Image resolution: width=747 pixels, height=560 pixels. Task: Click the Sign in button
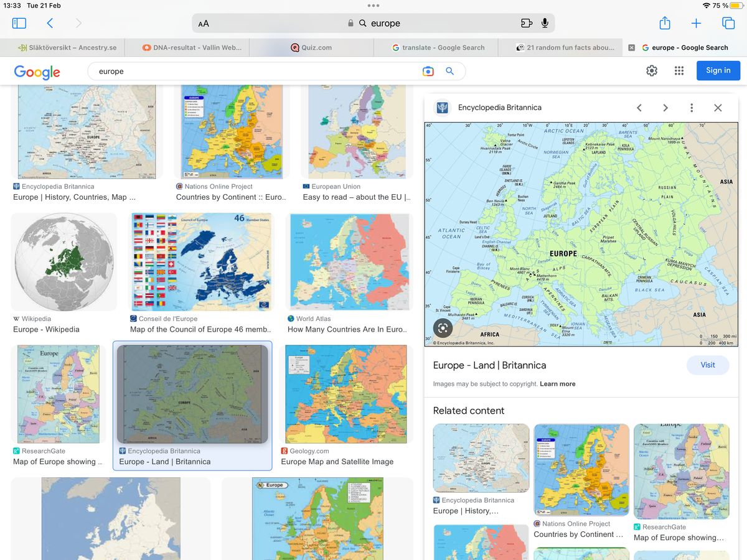pos(718,70)
